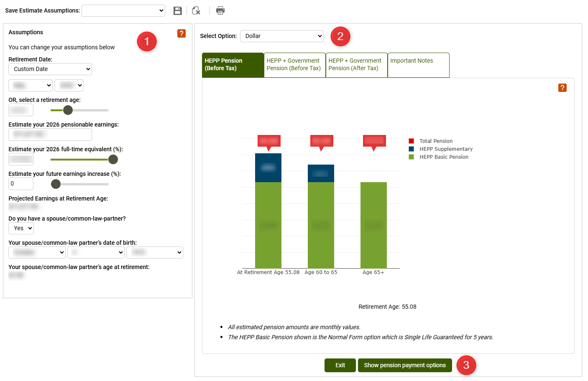
Task: Open spouse birth day dropdown
Action: coord(96,253)
